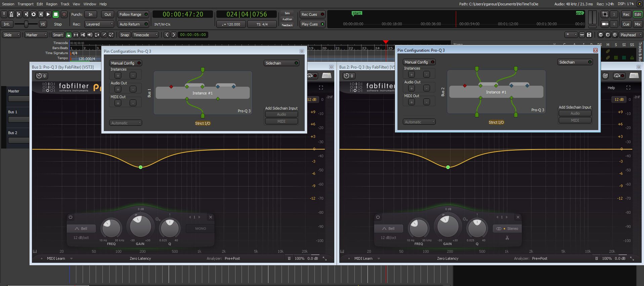Toggle Sidechain in Bus 2 pin window
Image resolution: width=644 pixels, height=286 pixels.
point(575,62)
